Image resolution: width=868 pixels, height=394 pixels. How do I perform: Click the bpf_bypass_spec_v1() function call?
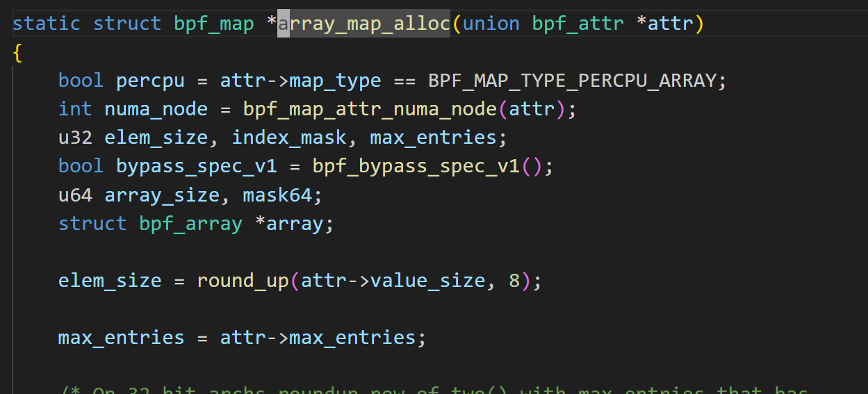point(416,166)
